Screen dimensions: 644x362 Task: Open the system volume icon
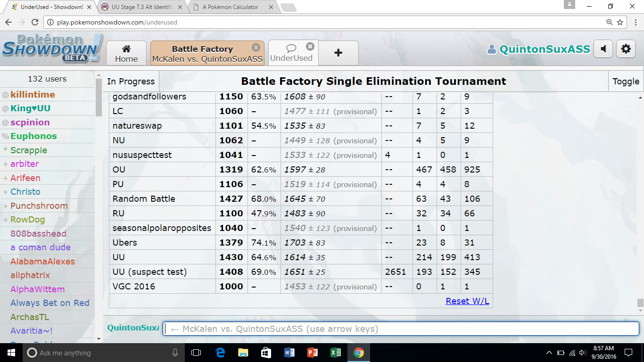tap(584, 353)
